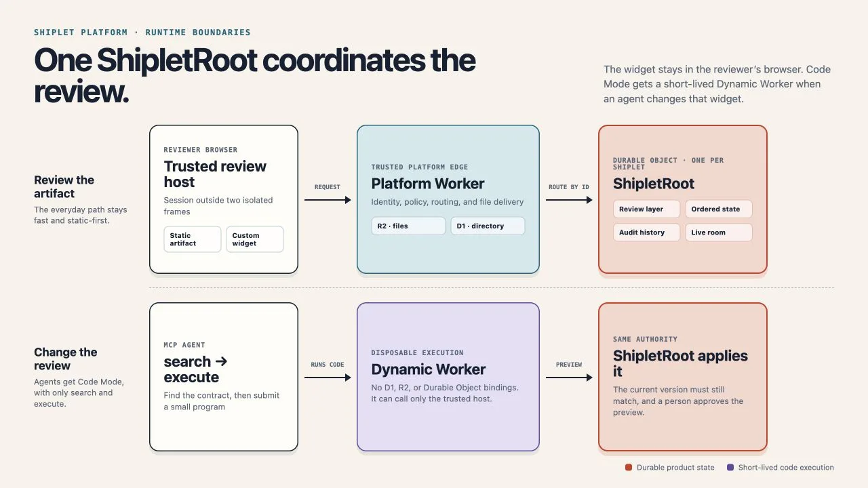Image resolution: width=868 pixels, height=488 pixels.
Task: Click the Review the artifact row title
Action: [64, 186]
